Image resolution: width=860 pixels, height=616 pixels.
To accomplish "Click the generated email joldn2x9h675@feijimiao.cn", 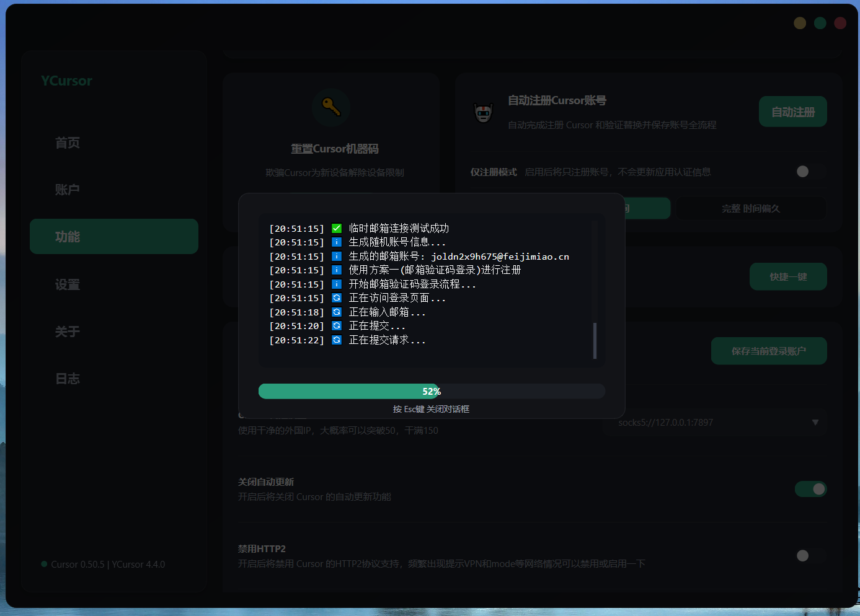I will click(x=500, y=257).
